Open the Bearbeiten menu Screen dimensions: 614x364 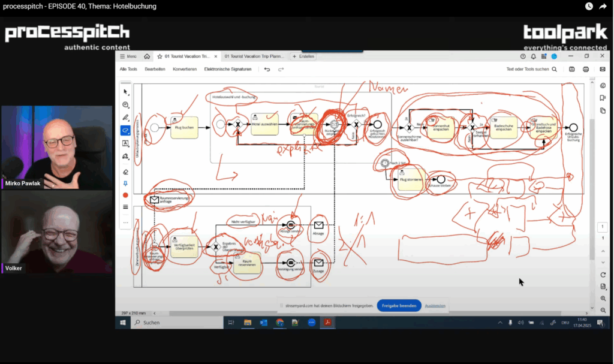tap(155, 69)
